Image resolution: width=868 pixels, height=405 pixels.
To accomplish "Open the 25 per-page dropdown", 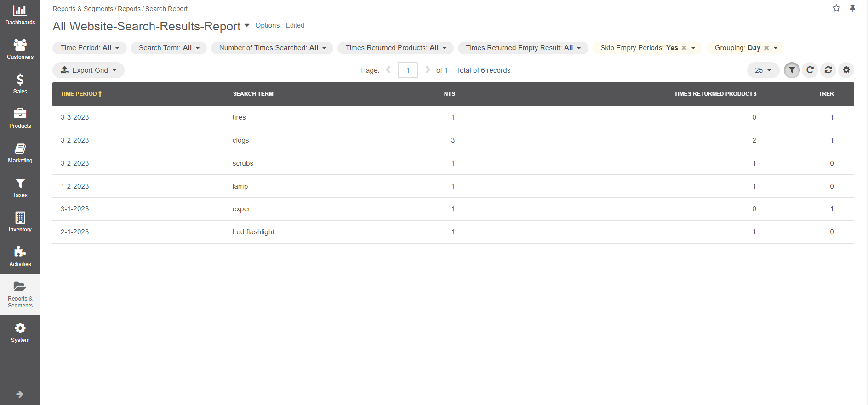I will (x=763, y=70).
